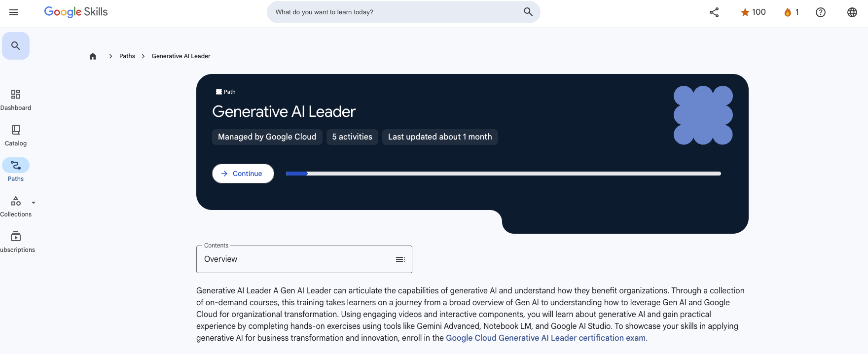The width and height of the screenshot is (868, 354).
Task: Click the Google Skills logo
Action: click(75, 12)
